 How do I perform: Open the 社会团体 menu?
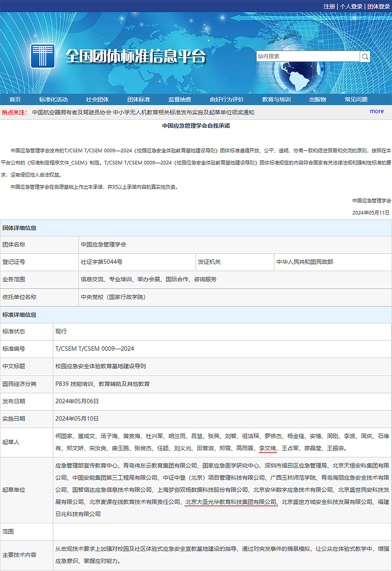[97, 99]
